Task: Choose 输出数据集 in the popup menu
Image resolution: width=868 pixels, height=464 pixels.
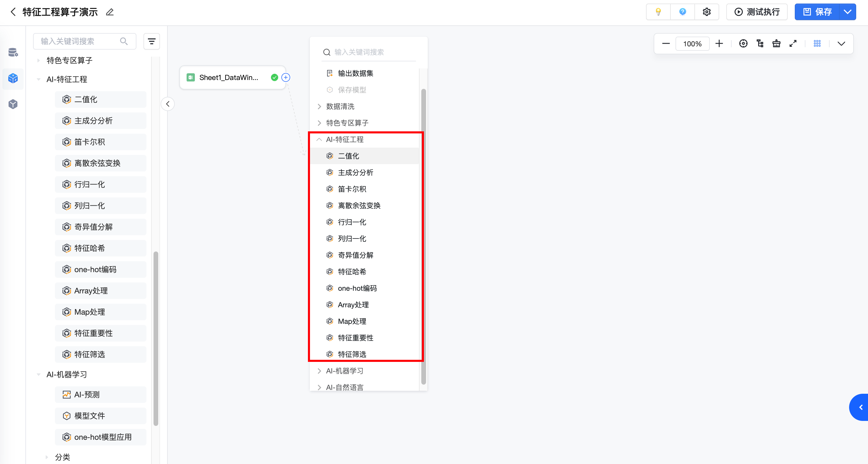Action: pyautogui.click(x=355, y=73)
